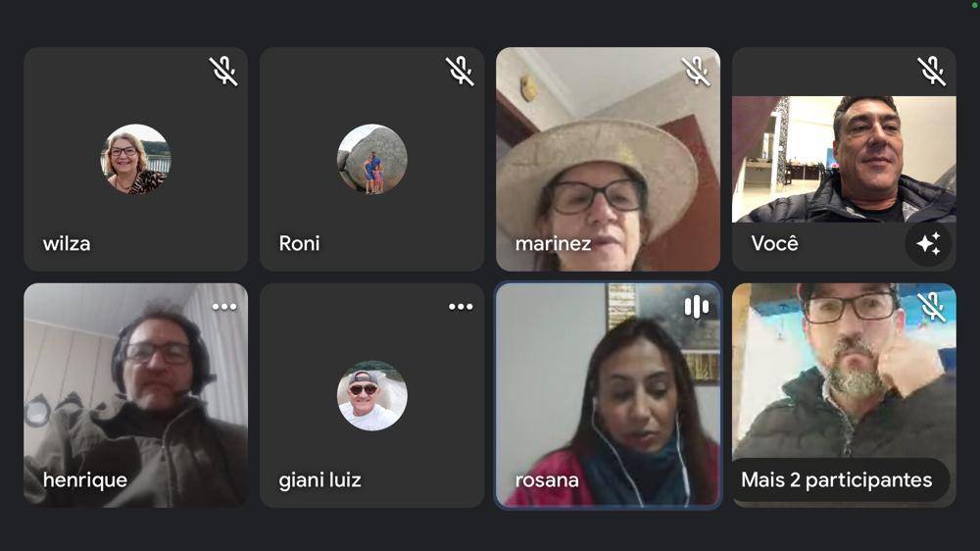Click muted microphone icon on Você tile
This screenshot has width=980, height=551.
pos(931,71)
